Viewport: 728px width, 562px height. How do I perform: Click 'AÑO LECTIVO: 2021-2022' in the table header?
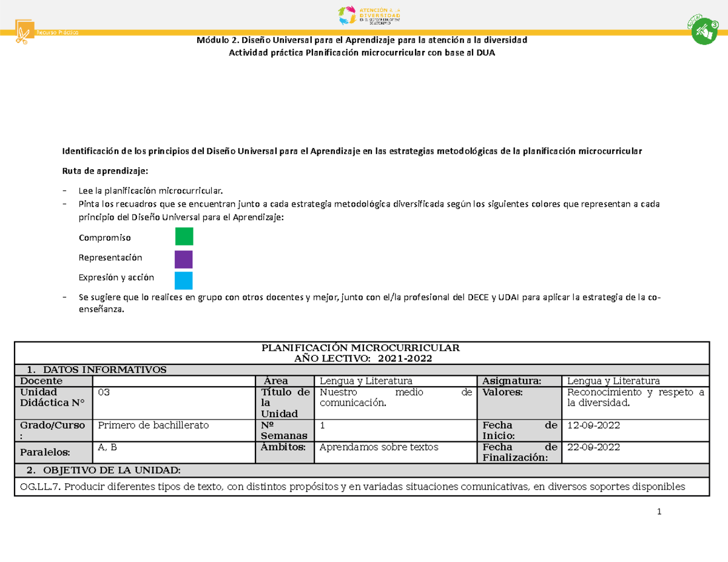coord(362,358)
